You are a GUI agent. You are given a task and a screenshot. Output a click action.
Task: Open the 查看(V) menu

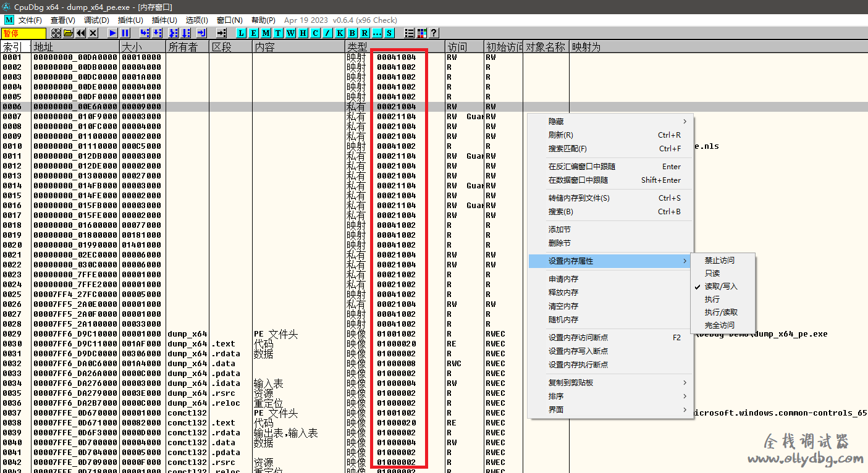pyautogui.click(x=63, y=20)
